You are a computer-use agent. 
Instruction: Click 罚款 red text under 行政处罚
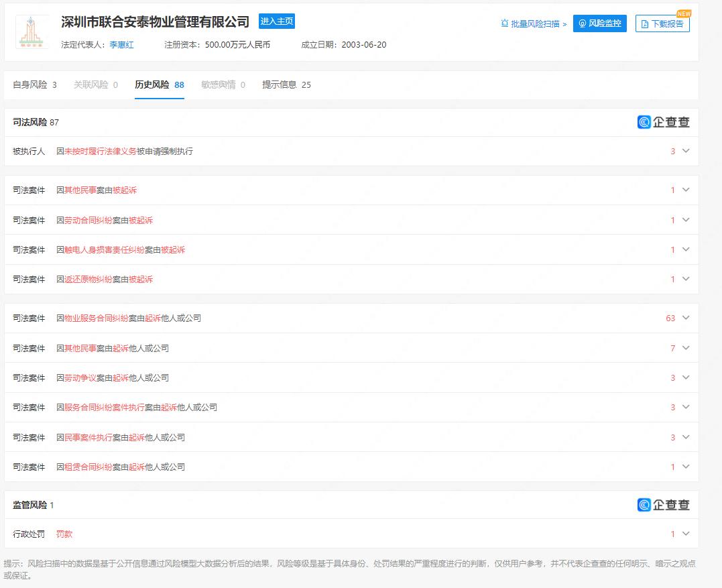[x=64, y=534]
